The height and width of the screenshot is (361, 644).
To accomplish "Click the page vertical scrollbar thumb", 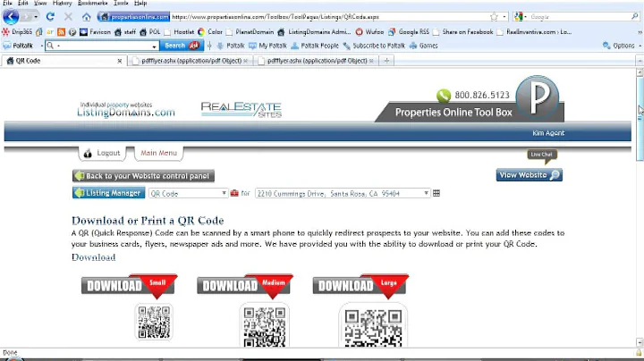I will 640,119.
